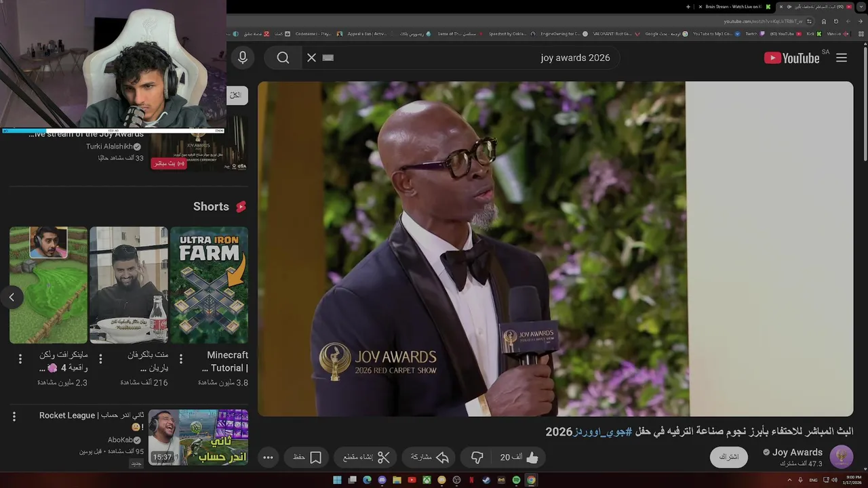Open Discord from the taskbar
The image size is (868, 488).
click(382, 480)
